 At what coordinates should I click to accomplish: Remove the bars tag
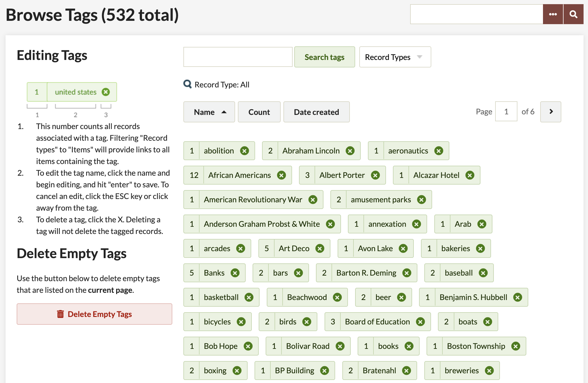pyautogui.click(x=298, y=273)
